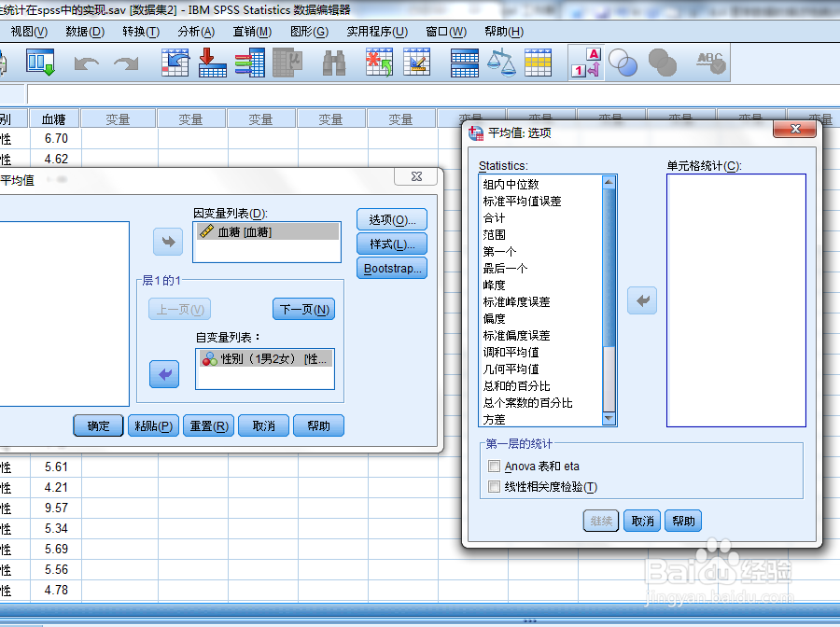840x627 pixels.
Task: Toggle the Value labels icon
Action: (587, 63)
